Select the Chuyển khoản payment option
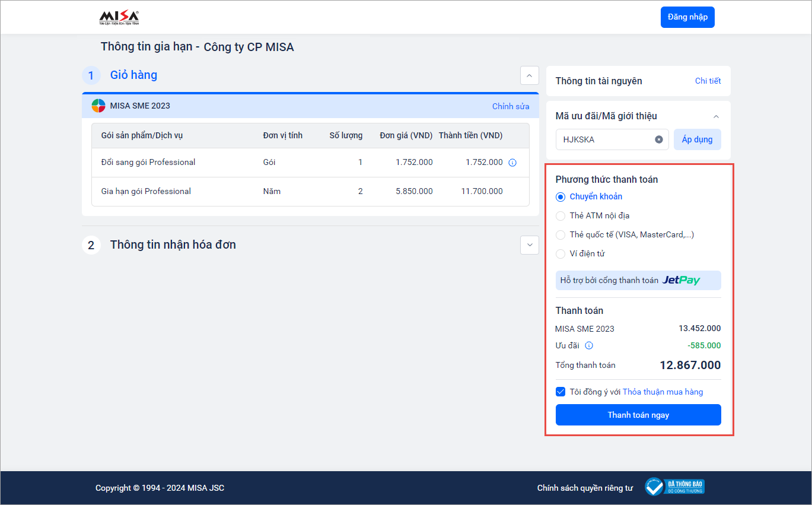The height and width of the screenshot is (505, 812). (561, 197)
